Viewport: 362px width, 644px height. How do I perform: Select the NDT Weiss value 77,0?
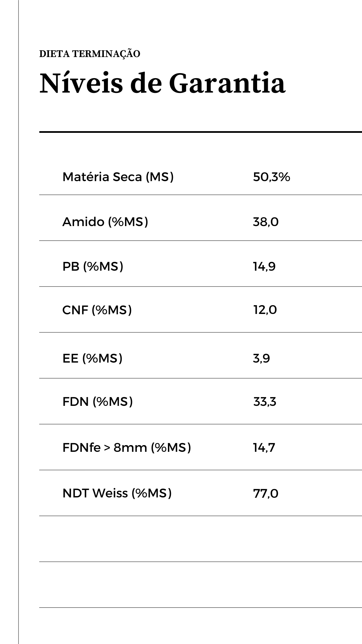click(265, 493)
